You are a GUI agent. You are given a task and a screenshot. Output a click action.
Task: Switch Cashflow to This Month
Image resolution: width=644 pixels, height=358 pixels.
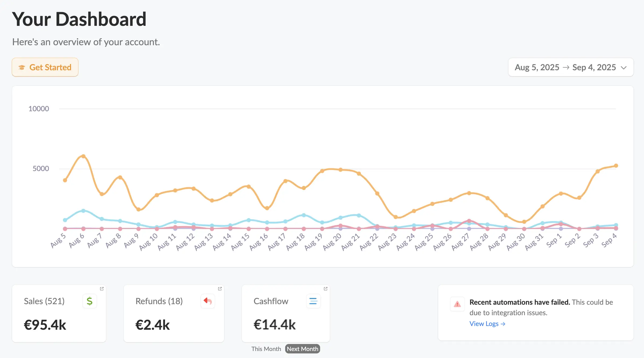click(x=266, y=349)
